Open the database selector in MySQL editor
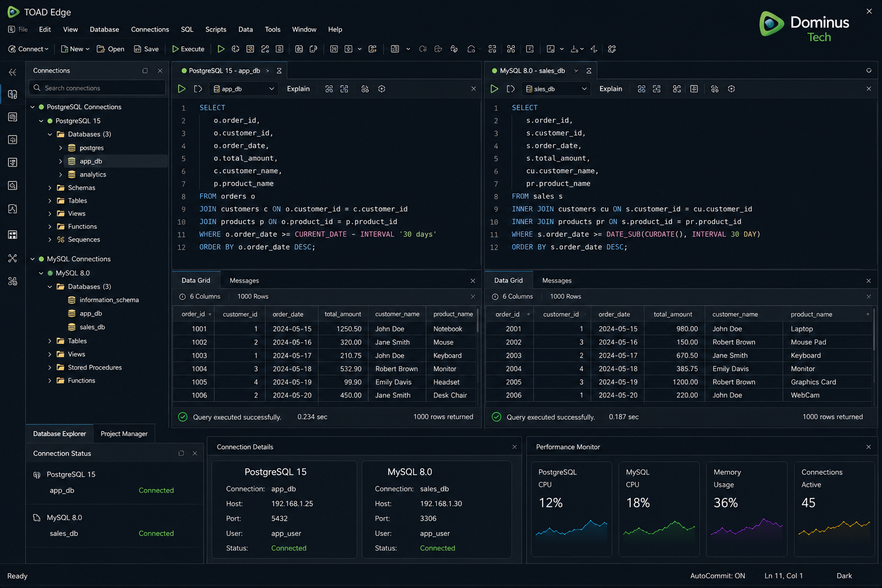Screen dimensions: 882x588 tap(557, 89)
